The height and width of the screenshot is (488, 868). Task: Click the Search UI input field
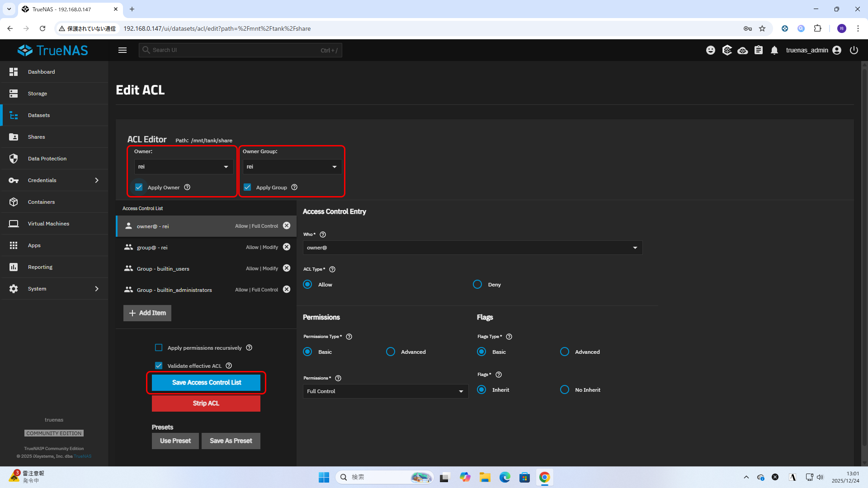240,50
